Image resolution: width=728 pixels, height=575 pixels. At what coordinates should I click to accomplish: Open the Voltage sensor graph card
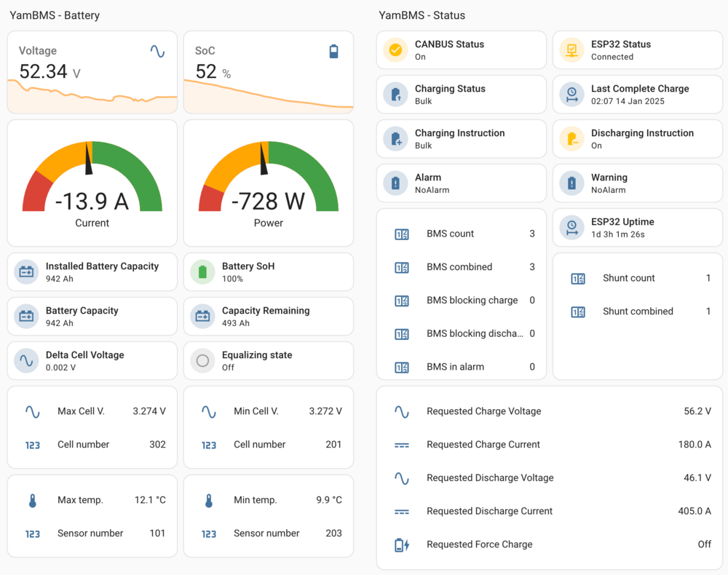point(92,73)
